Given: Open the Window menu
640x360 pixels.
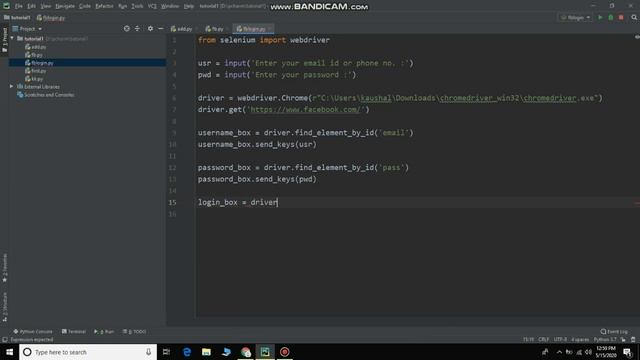Looking at the screenshot, I should tap(170, 6).
